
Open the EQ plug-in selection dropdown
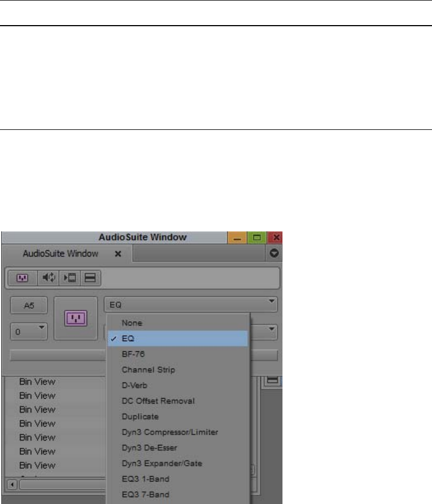190,304
